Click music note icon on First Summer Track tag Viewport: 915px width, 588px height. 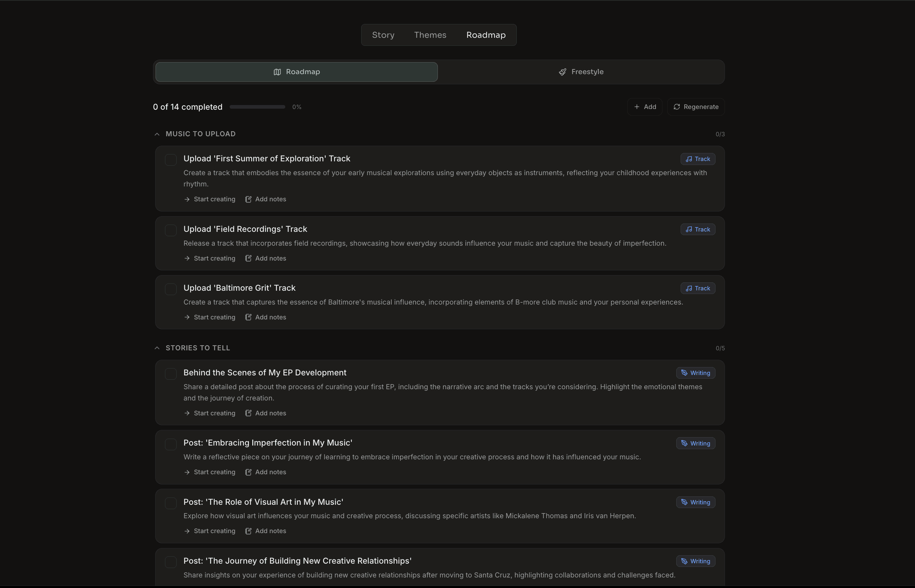[689, 159]
